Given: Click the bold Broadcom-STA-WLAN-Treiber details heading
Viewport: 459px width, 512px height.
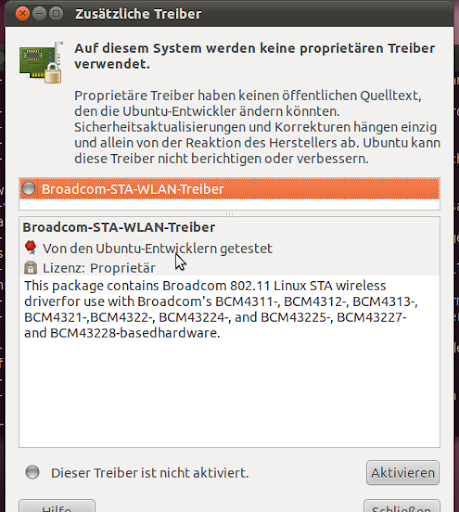Looking at the screenshot, I should 119,227.
